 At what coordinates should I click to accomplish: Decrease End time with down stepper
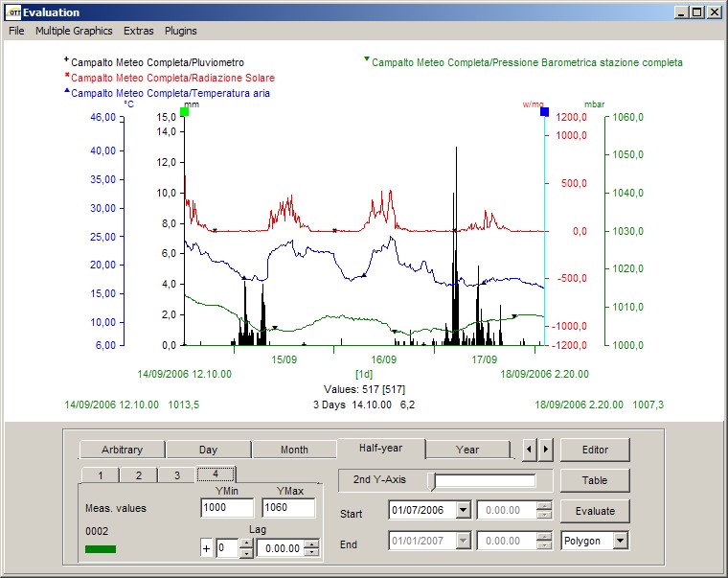click(544, 545)
